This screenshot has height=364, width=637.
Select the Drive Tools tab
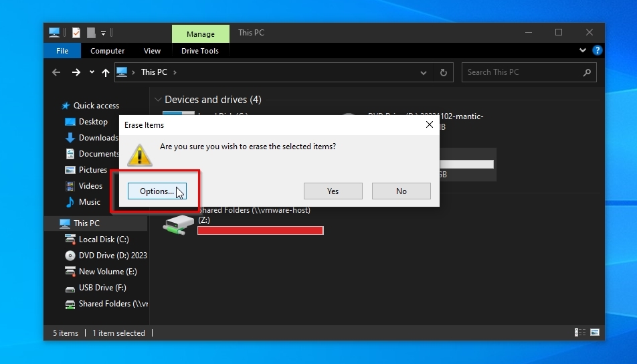pos(200,51)
